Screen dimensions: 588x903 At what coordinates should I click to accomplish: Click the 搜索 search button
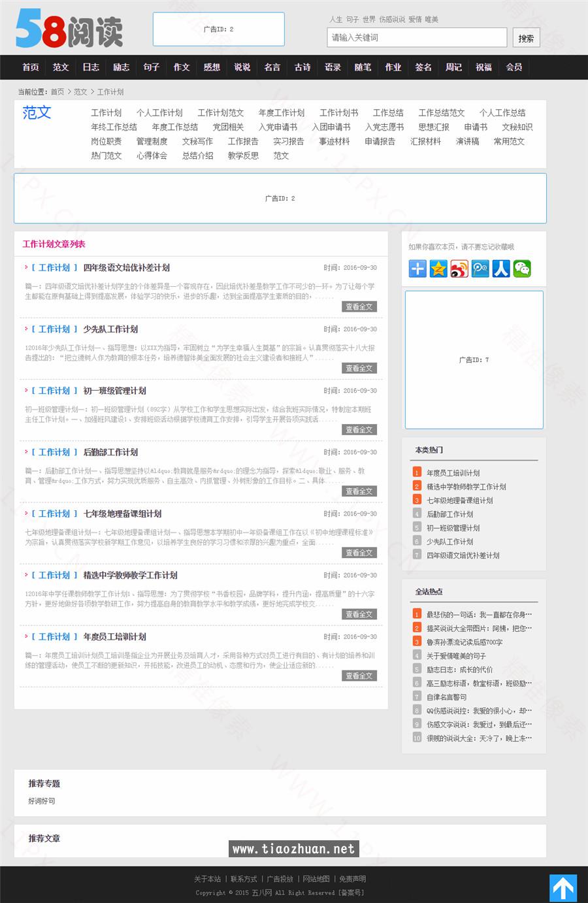(526, 38)
